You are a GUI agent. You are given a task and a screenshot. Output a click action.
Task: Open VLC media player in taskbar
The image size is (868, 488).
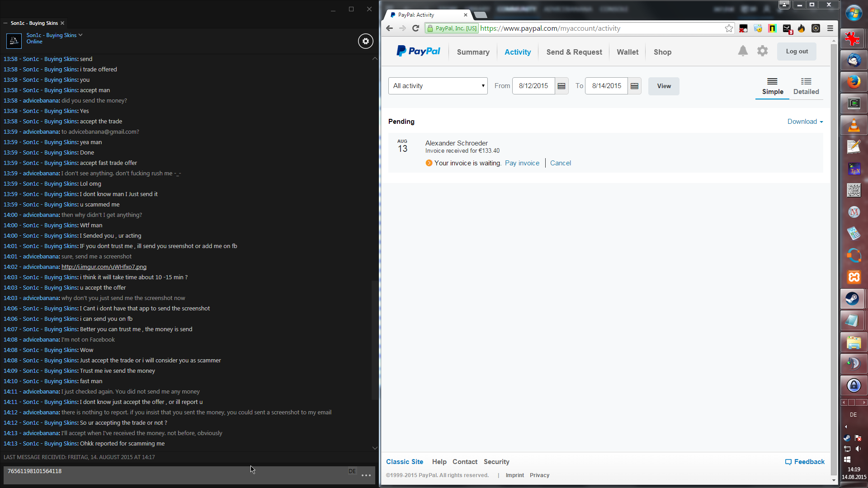854,125
